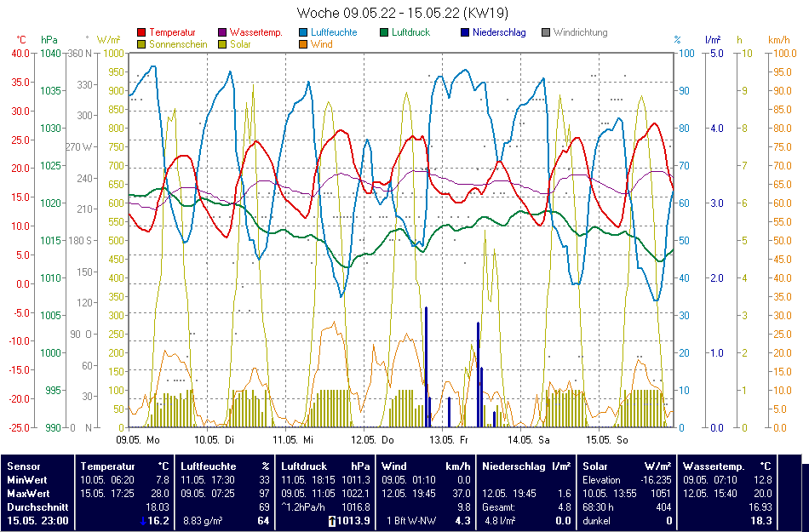
Task: Click the W/m² axis unit label at top
Action: (108, 40)
